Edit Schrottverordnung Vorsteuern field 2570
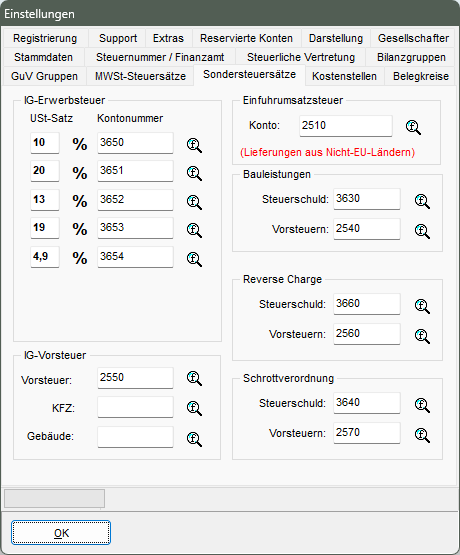The width and height of the screenshot is (460, 555). tap(367, 433)
